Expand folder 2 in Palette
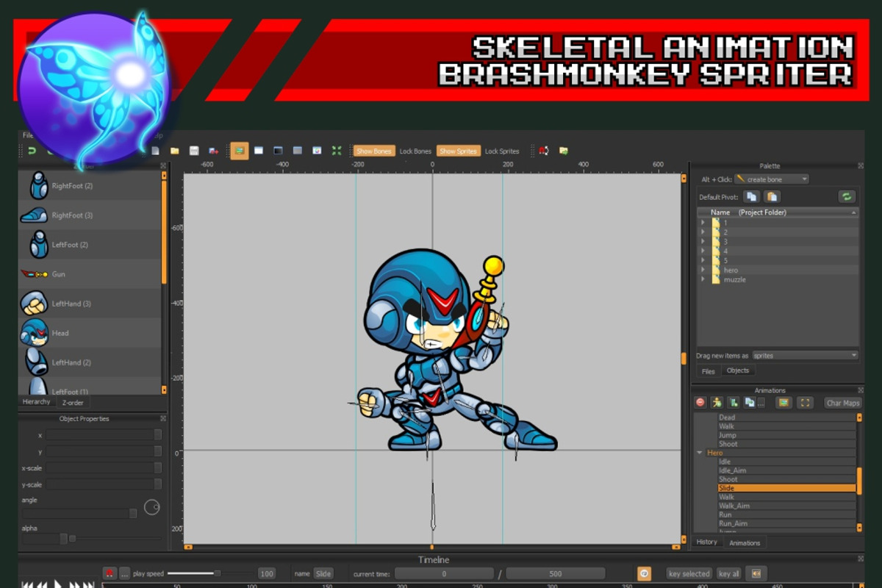This screenshot has width=882, height=588. pyautogui.click(x=703, y=232)
